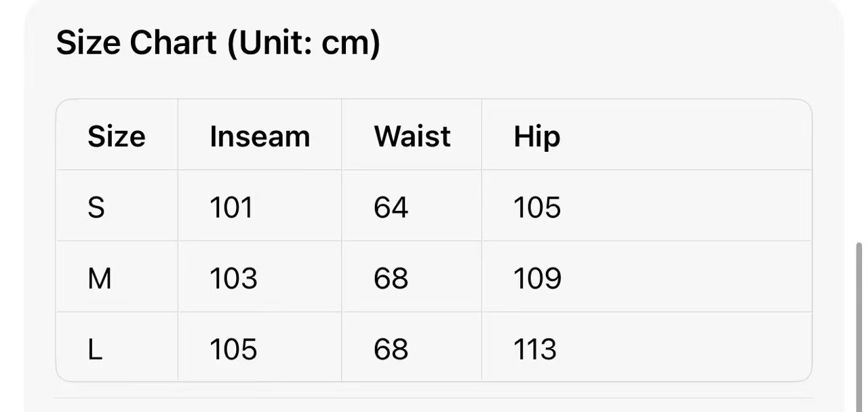Click the Waist column header
The width and height of the screenshot is (868, 412).
[x=412, y=136]
